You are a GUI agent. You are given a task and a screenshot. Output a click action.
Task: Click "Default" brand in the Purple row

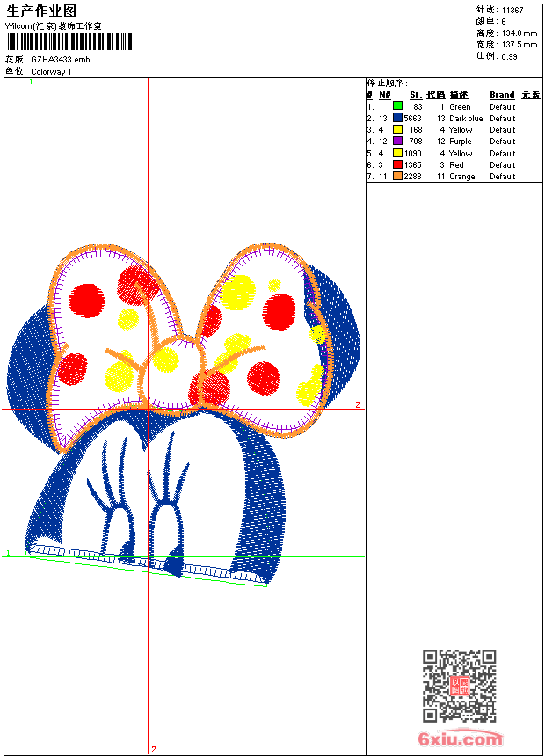(503, 142)
